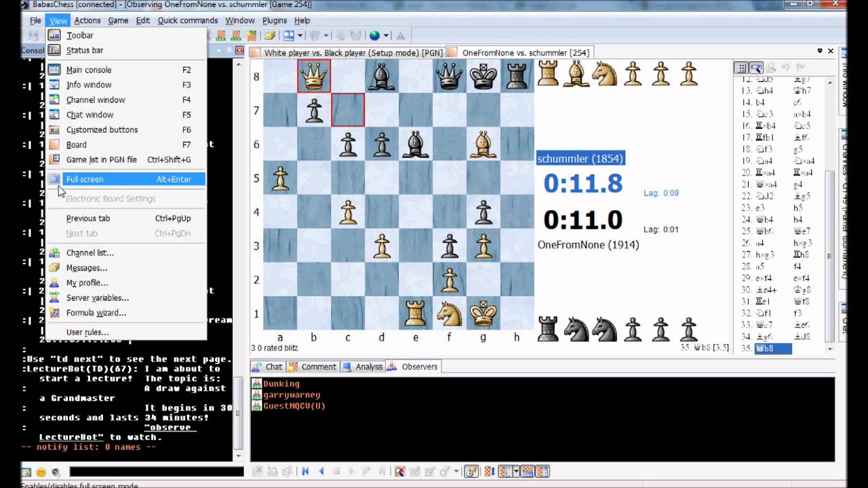Select observer Dunking in the list
868x488 pixels.
[x=276, y=384]
